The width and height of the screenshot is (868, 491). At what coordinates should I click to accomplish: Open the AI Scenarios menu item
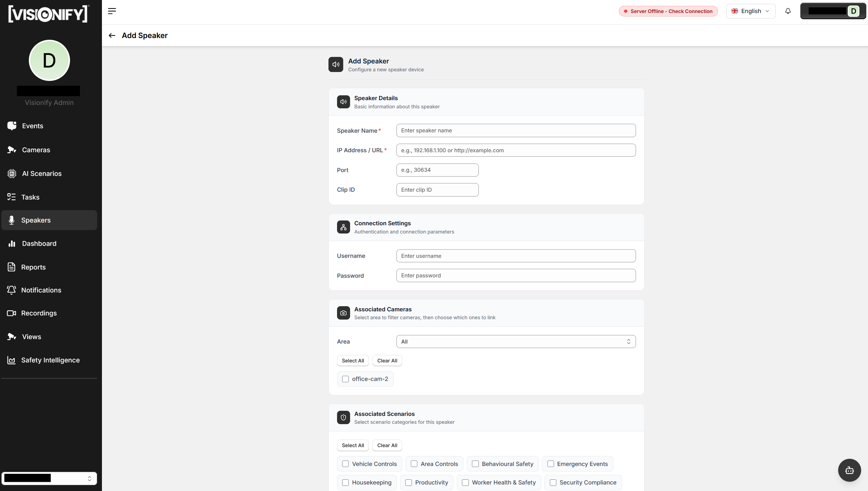tap(49, 173)
